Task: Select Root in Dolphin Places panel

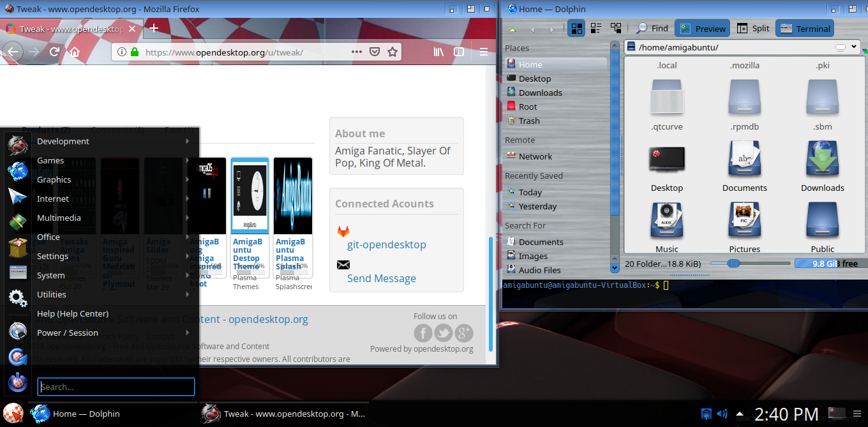Action: (x=555, y=107)
